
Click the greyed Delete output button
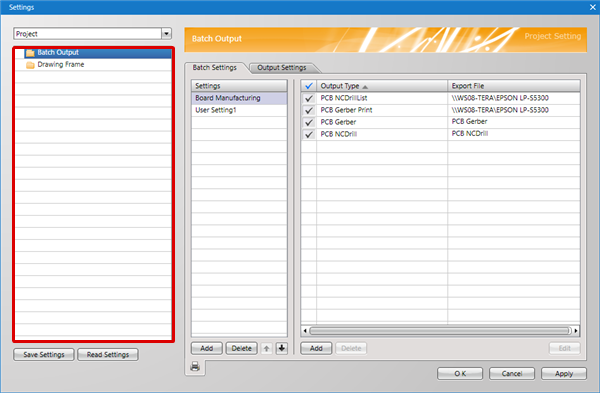pos(351,348)
